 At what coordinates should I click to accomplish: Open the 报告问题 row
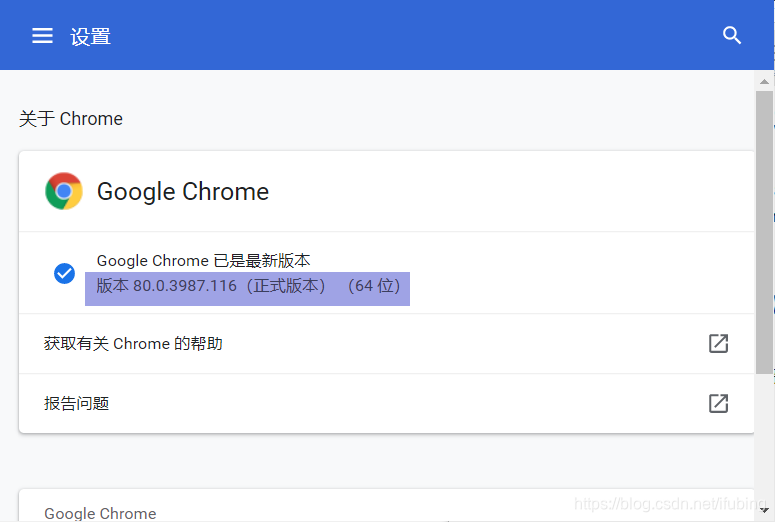coord(387,403)
